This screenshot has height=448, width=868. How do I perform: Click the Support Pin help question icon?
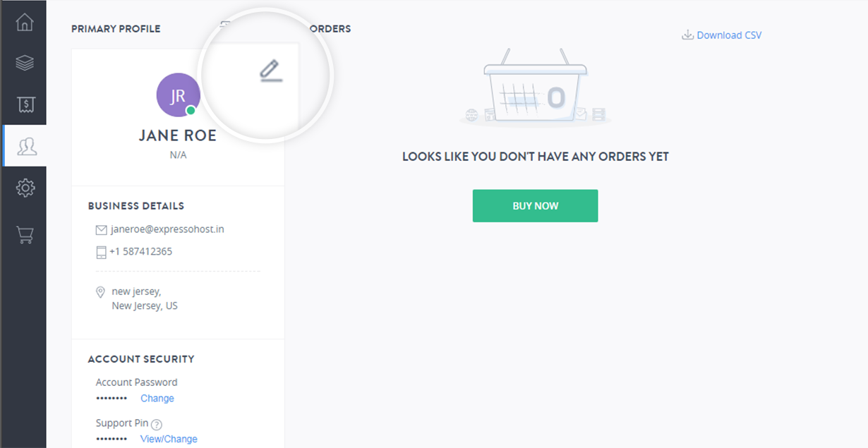coord(157,425)
